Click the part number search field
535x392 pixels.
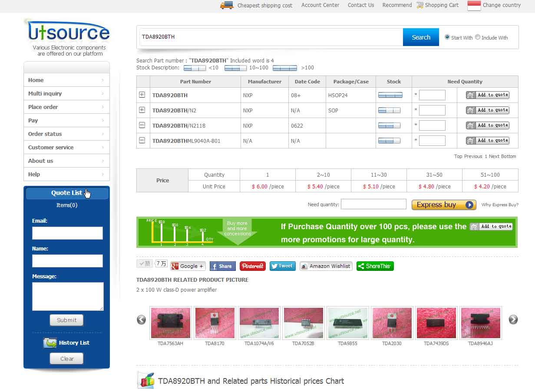click(271, 37)
